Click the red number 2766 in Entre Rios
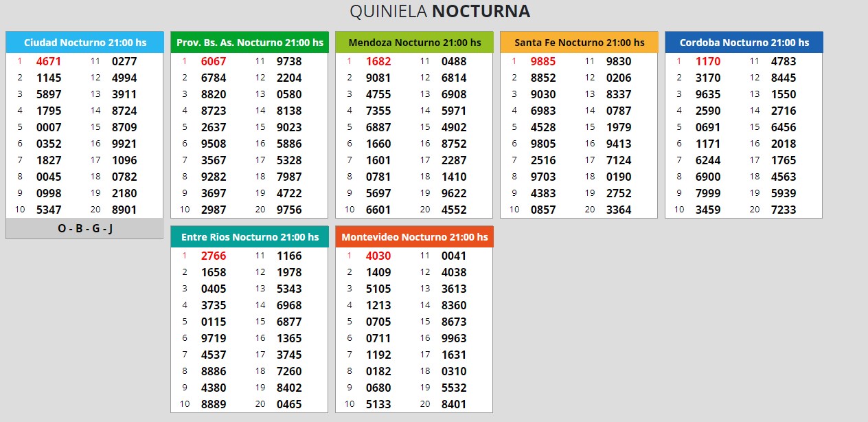868x422 pixels. click(214, 256)
